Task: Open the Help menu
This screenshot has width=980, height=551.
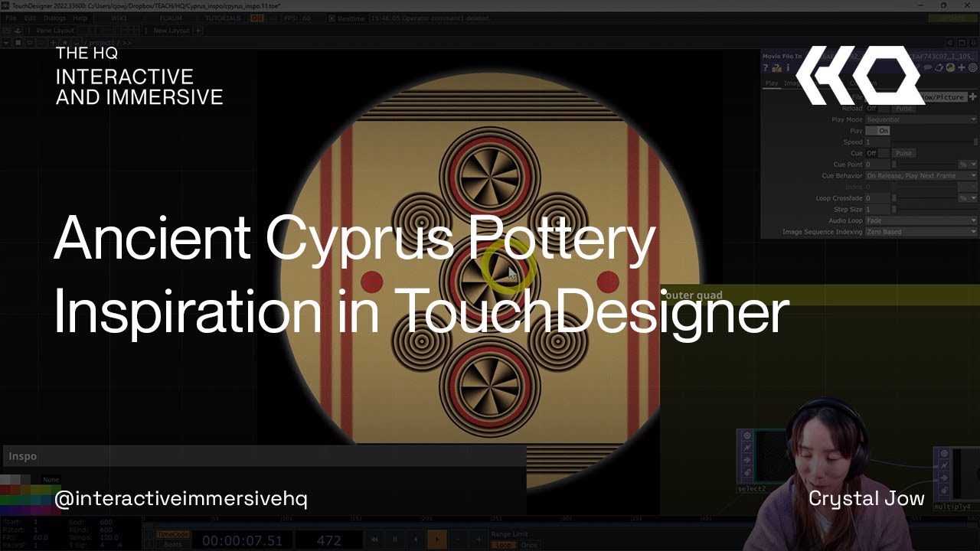Action: click(80, 18)
